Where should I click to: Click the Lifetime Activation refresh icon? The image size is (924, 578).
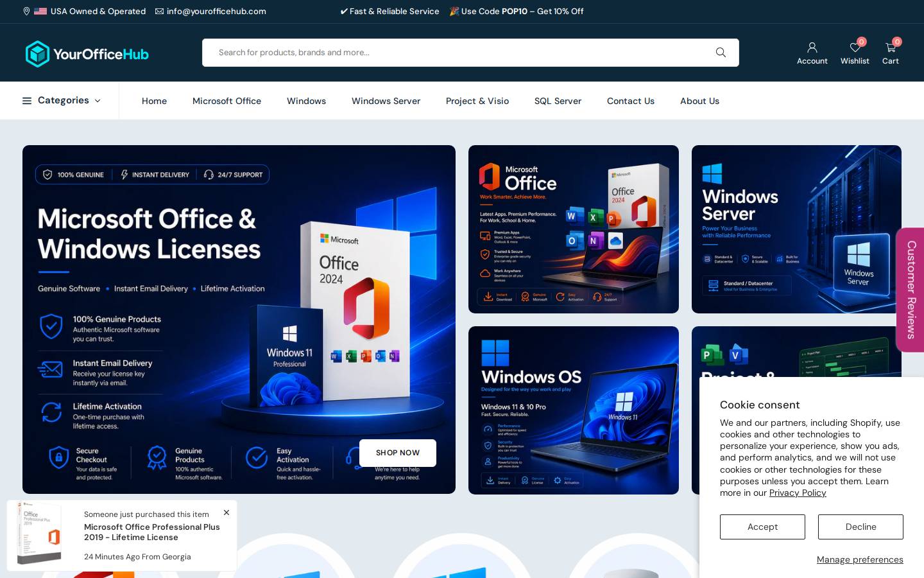pyautogui.click(x=51, y=412)
